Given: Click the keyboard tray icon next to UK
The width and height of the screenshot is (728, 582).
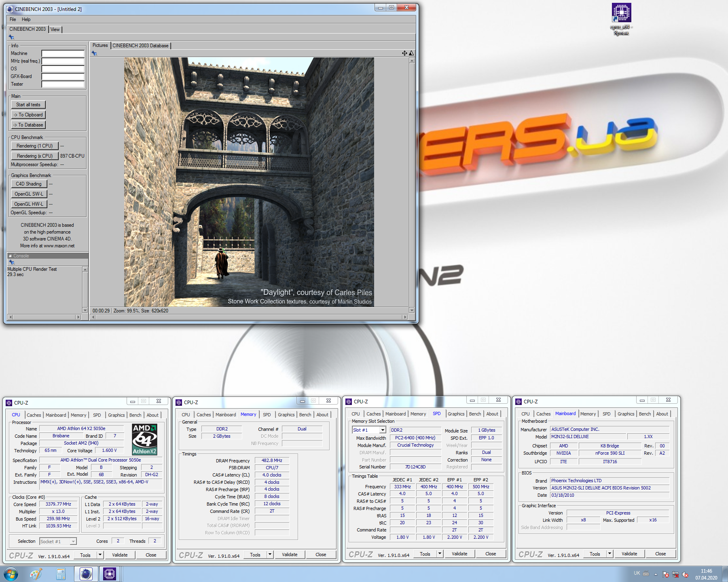Looking at the screenshot, I should point(646,574).
